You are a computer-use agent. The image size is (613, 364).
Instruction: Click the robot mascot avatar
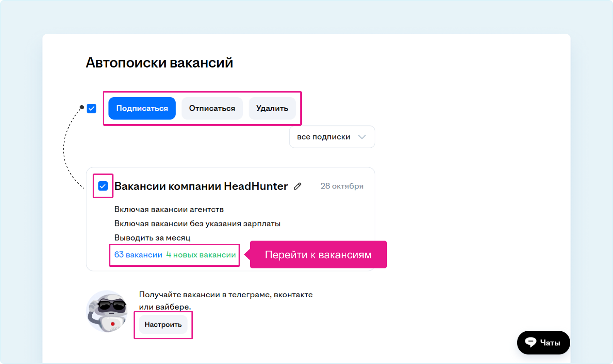107,311
